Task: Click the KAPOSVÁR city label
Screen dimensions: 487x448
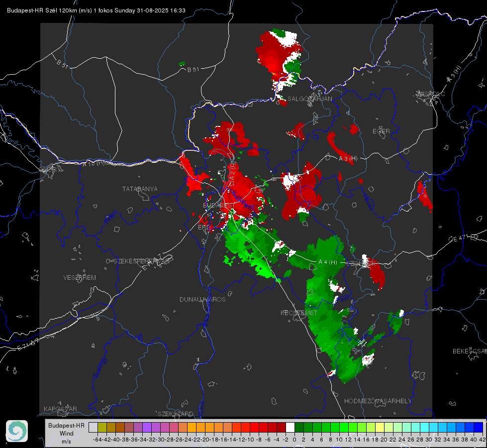Action: pyautogui.click(x=60, y=409)
